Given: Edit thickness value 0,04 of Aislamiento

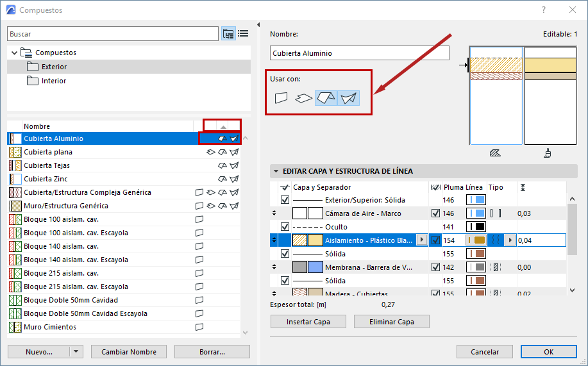Looking at the screenshot, I should tap(541, 240).
